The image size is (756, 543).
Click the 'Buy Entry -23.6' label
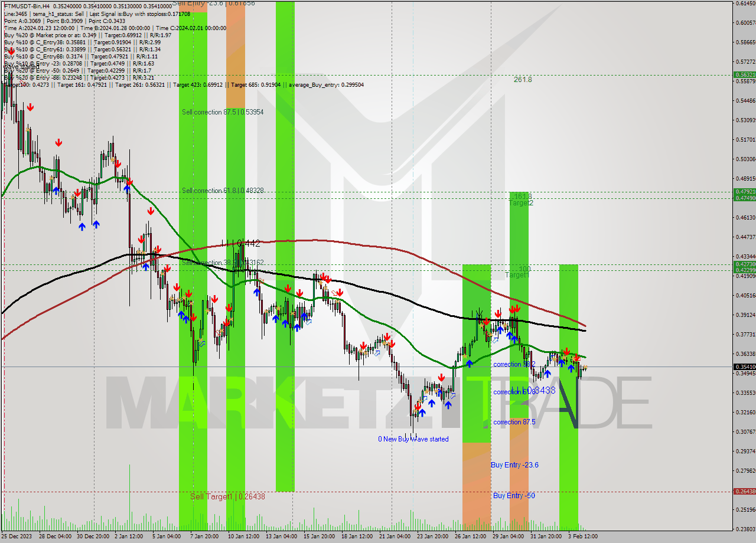click(x=514, y=465)
